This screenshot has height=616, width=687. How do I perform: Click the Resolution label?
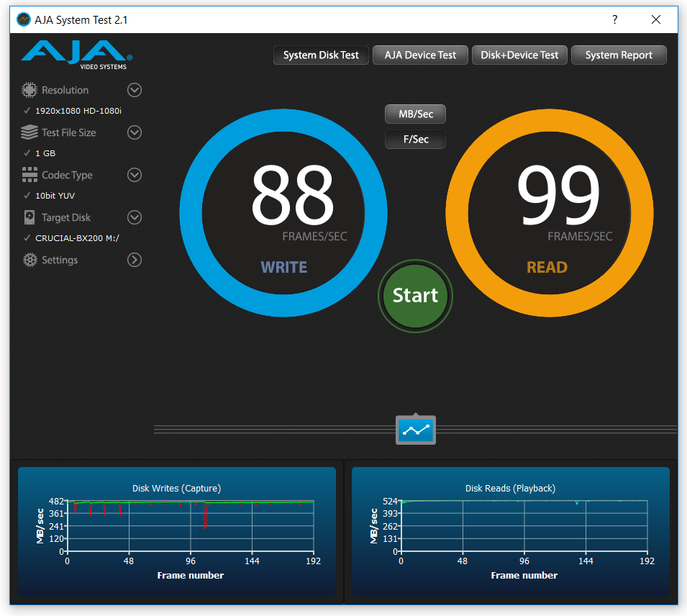tap(65, 91)
